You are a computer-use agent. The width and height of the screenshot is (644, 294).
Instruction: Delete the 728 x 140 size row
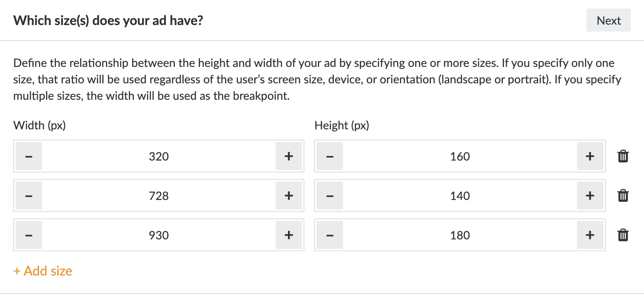623,195
